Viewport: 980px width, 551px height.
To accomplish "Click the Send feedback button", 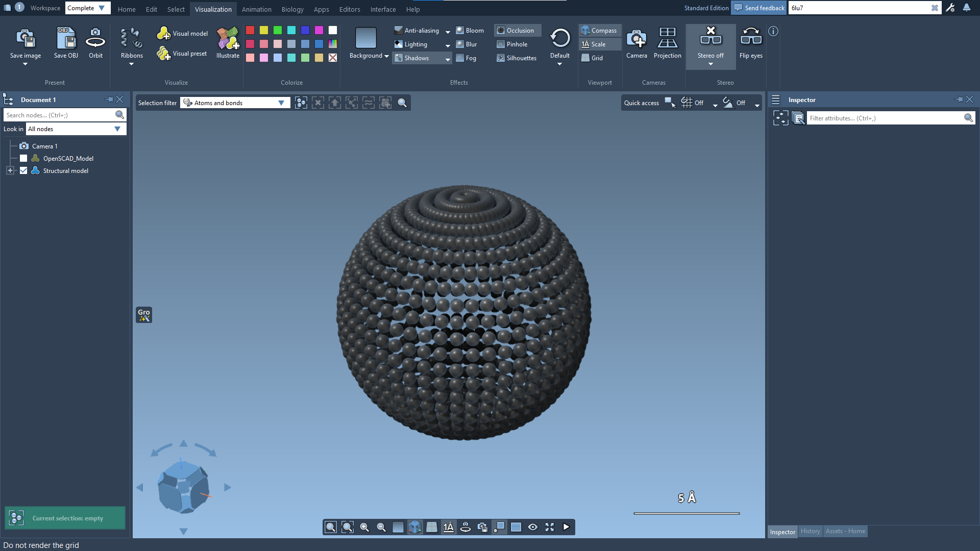I will pos(759,8).
